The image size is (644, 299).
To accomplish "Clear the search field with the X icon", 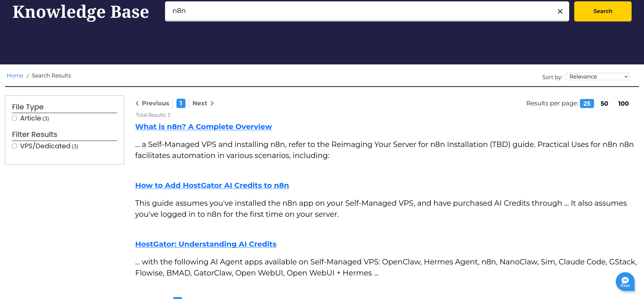I will 560,11.
